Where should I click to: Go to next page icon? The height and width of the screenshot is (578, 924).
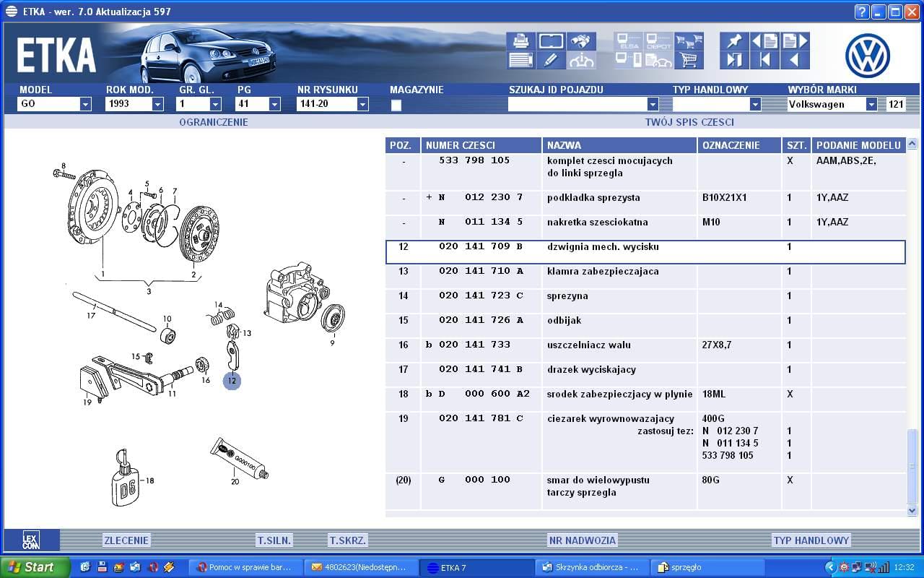click(795, 41)
